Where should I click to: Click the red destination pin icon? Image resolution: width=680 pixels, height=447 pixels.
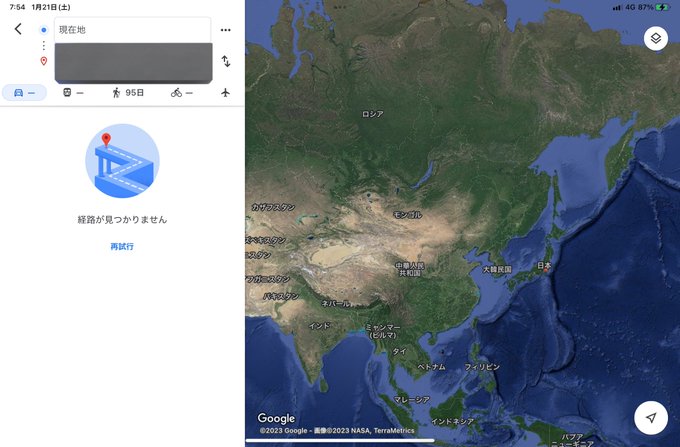coord(43,61)
